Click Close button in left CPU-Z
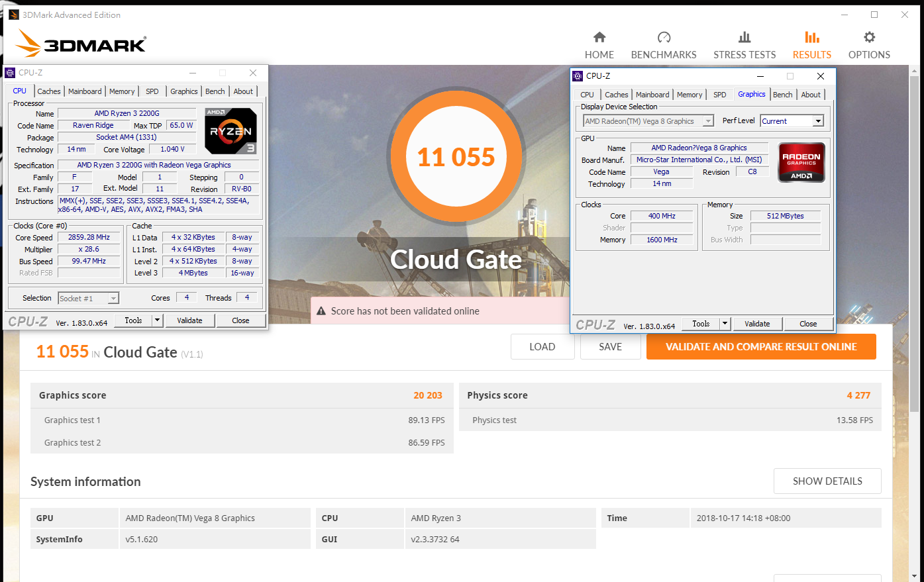 [x=240, y=320]
